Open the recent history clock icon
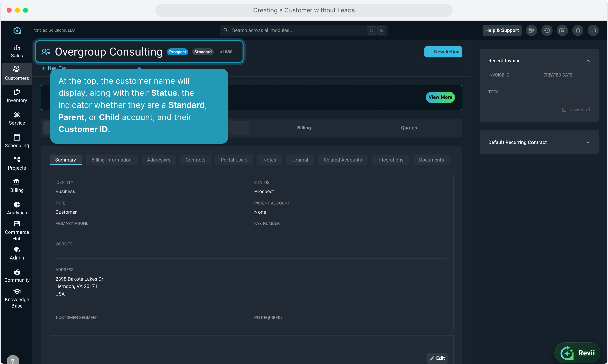 [x=547, y=30]
